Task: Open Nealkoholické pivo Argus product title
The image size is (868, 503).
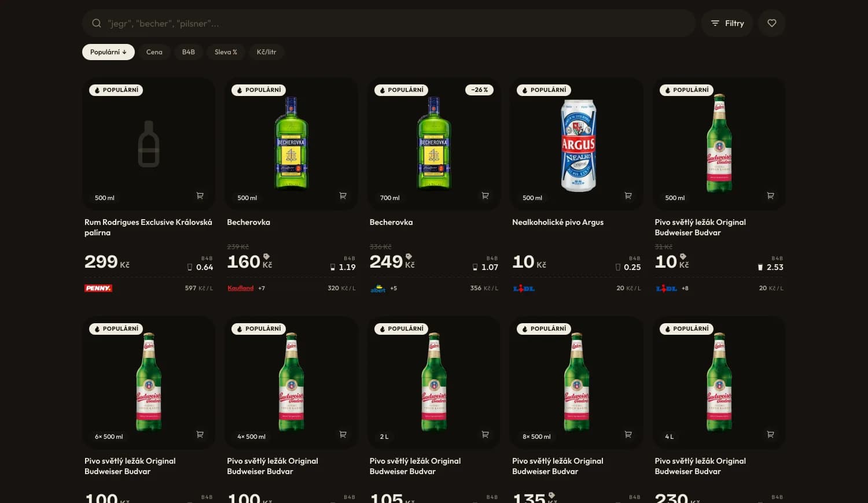Action: coord(558,222)
